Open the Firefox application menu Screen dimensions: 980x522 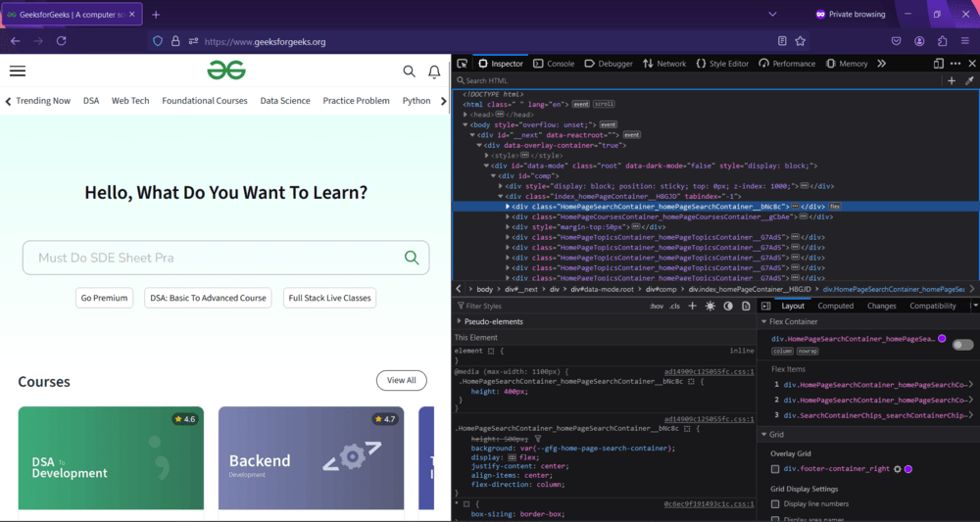click(965, 41)
